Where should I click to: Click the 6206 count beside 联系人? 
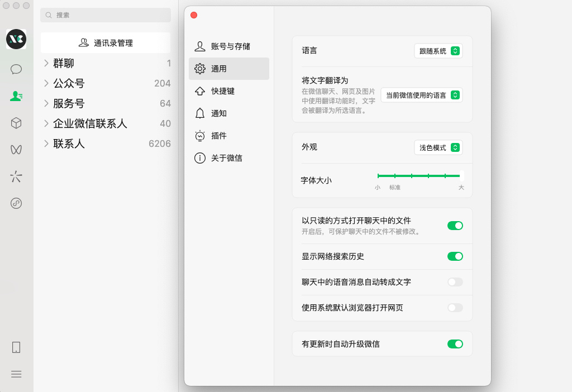pyautogui.click(x=159, y=144)
